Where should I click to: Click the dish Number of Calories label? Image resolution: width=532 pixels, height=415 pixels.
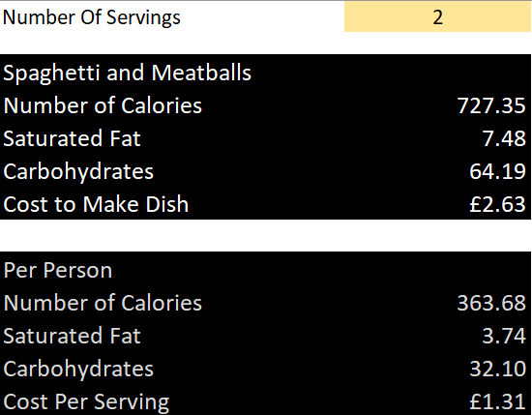coord(103,105)
